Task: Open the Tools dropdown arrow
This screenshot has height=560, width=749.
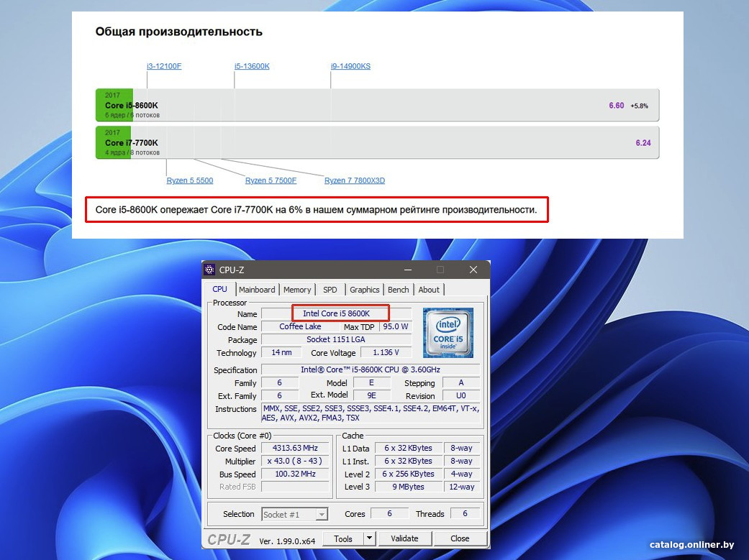Action: [x=369, y=538]
